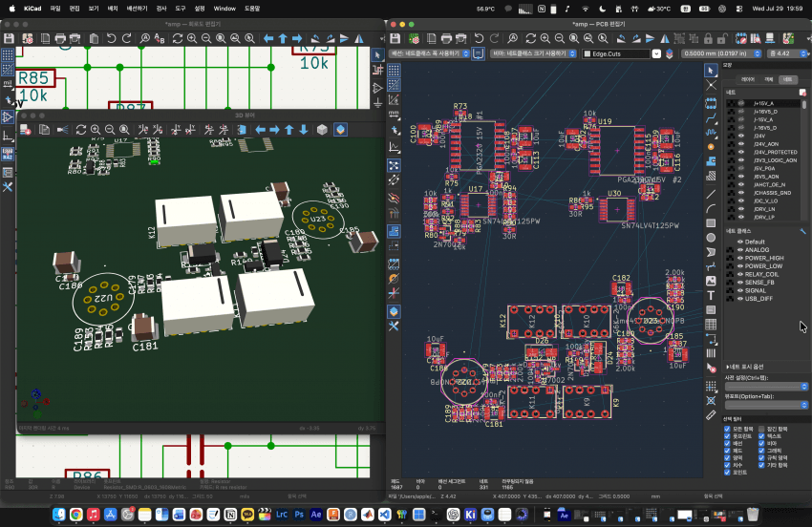Open find tool in PCB editor
This screenshot has width=812, height=527.
[x=512, y=38]
